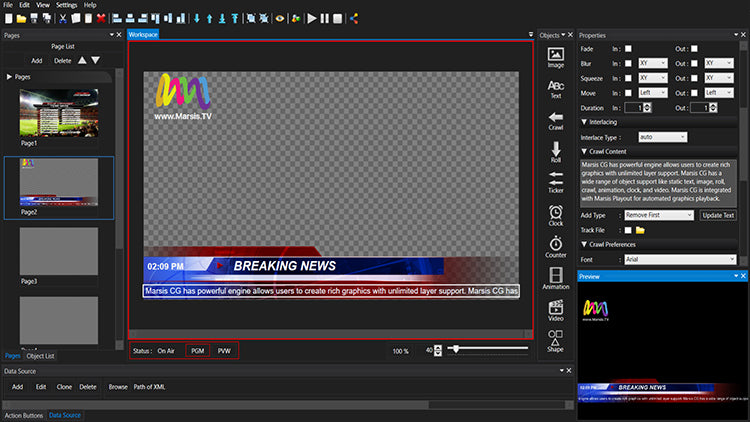Open the Interlace Type dropdown

[661, 136]
